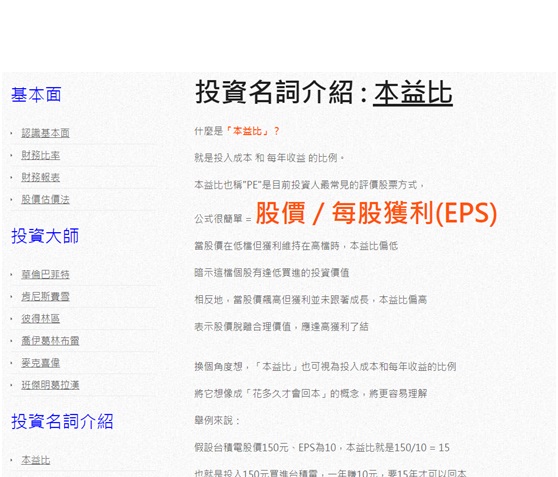
Task: Click the underlined 本益比 in page title
Action: (413, 93)
